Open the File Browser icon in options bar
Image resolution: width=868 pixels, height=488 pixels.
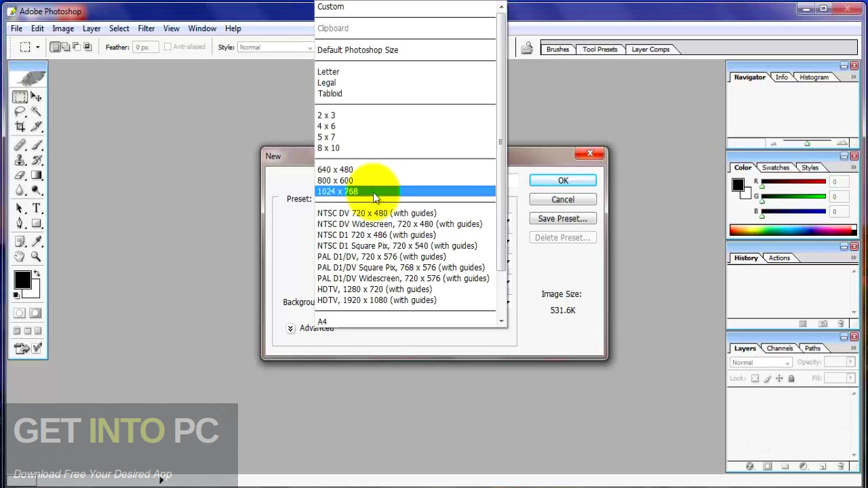(527, 47)
